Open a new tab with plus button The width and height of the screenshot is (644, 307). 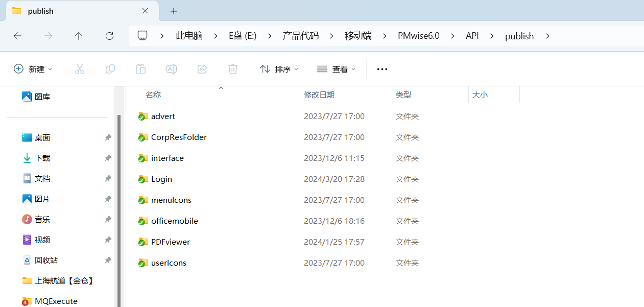coord(174,11)
